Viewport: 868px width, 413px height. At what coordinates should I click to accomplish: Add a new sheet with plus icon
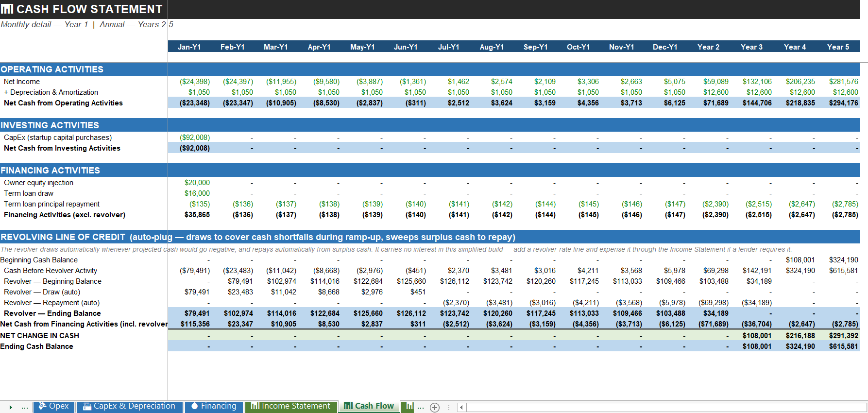point(435,407)
